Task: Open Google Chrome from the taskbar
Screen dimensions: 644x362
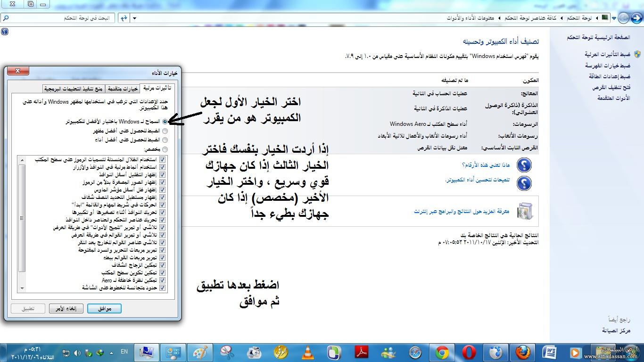Action: coord(442,353)
